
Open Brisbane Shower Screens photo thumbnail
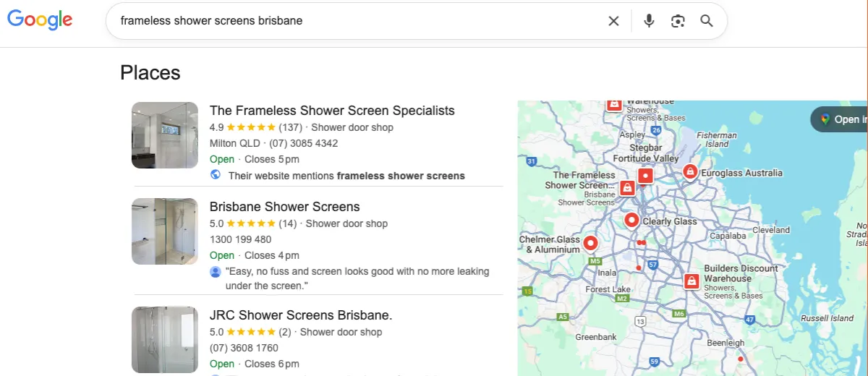click(x=165, y=231)
